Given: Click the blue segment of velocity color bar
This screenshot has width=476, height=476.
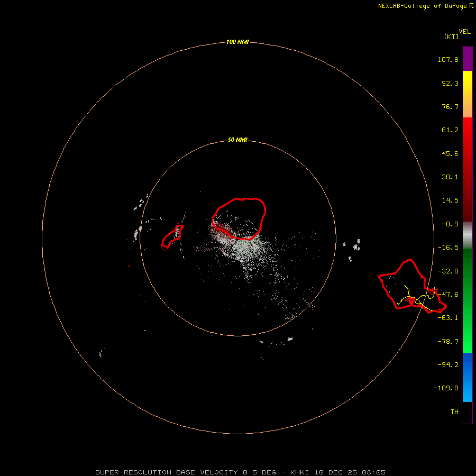Looking at the screenshot, I should coord(467,377).
